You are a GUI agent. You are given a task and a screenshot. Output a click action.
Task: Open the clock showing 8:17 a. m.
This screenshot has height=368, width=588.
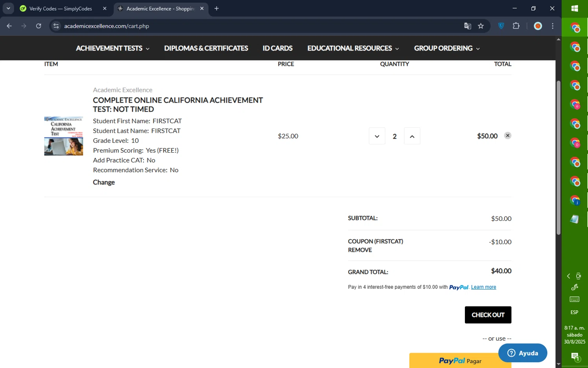pyautogui.click(x=575, y=335)
